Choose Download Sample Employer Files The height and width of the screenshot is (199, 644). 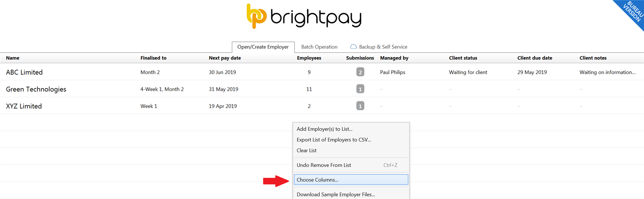351,194
